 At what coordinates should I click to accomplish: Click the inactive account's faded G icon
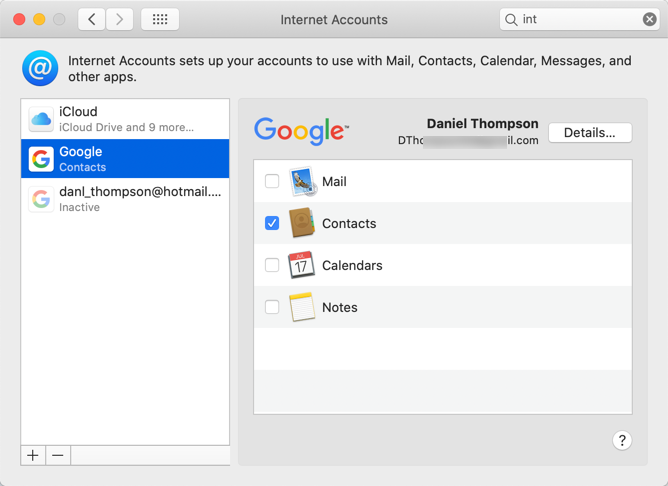coord(41,199)
